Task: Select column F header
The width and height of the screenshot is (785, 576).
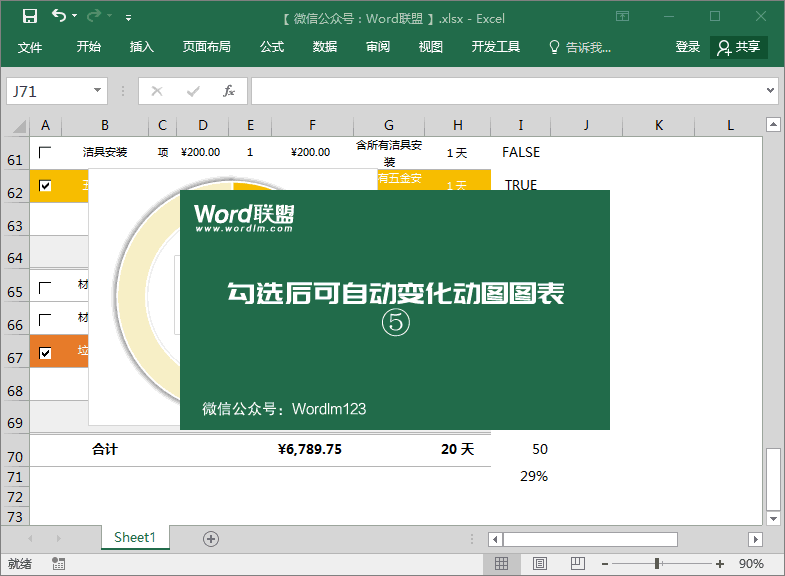Action: (x=312, y=126)
